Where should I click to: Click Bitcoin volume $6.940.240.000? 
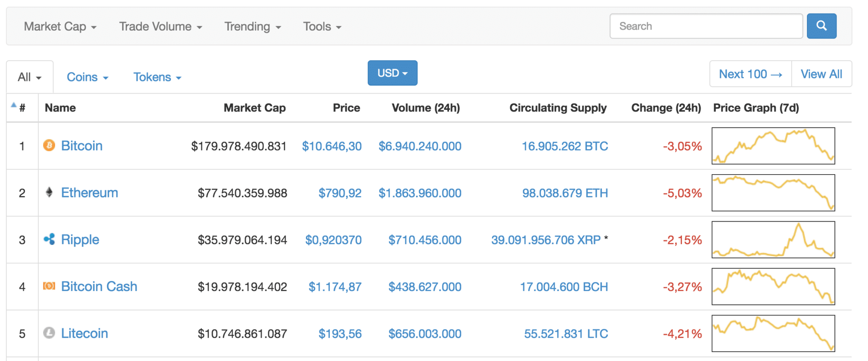click(x=420, y=146)
